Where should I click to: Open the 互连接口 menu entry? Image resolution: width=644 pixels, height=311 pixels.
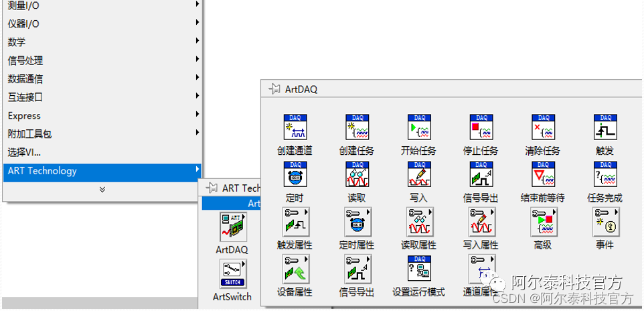[102, 97]
